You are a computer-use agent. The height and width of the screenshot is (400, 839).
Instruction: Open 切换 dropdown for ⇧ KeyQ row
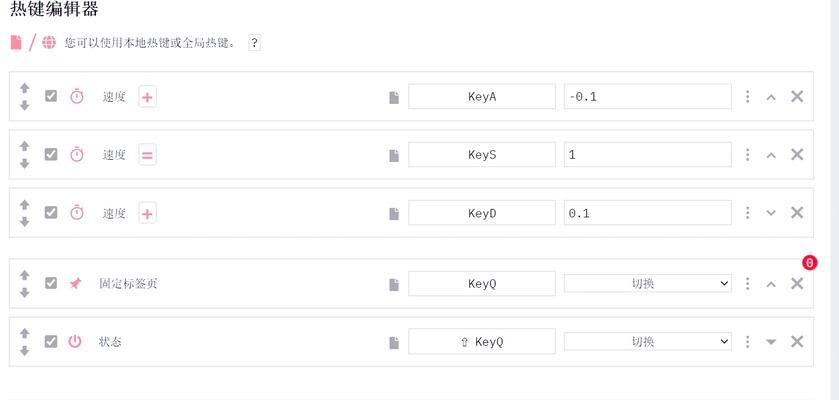point(647,341)
